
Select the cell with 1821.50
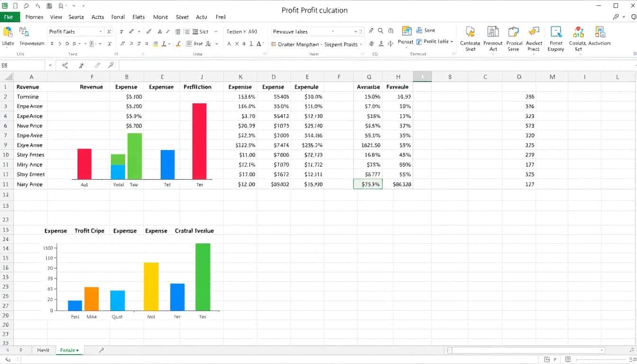point(368,145)
